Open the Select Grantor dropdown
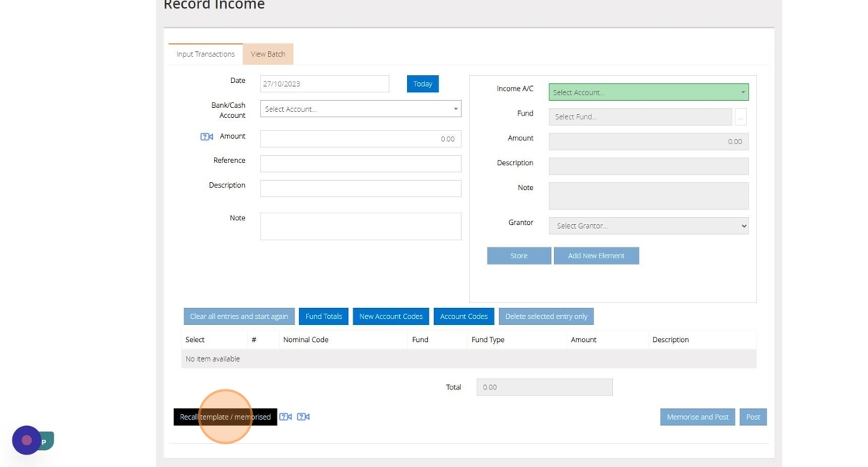Viewport: 868px width, 467px height. pyautogui.click(x=648, y=226)
